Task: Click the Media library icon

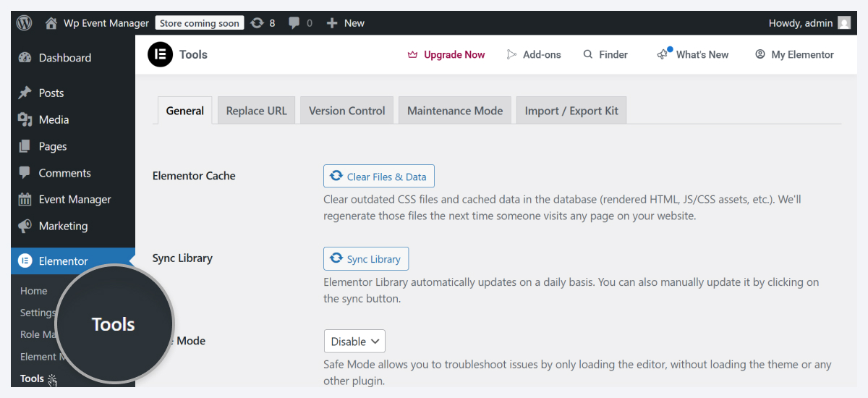Action: coord(25,119)
